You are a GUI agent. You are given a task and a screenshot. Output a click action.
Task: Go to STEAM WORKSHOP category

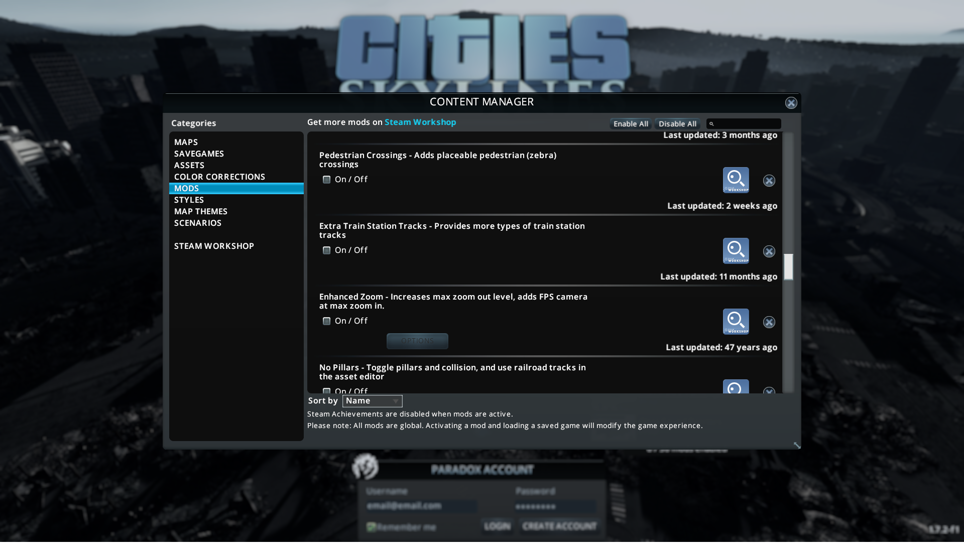click(214, 246)
